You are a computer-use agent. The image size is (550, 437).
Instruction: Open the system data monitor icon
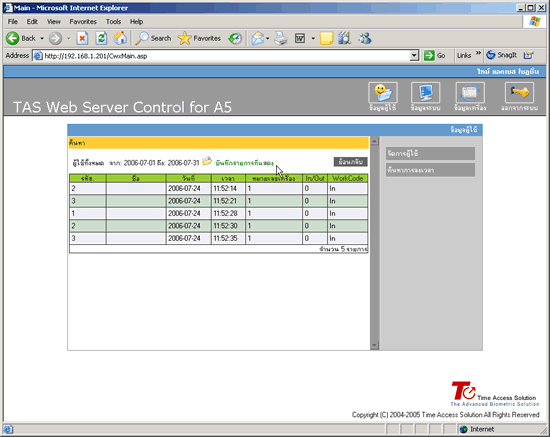pos(425,93)
